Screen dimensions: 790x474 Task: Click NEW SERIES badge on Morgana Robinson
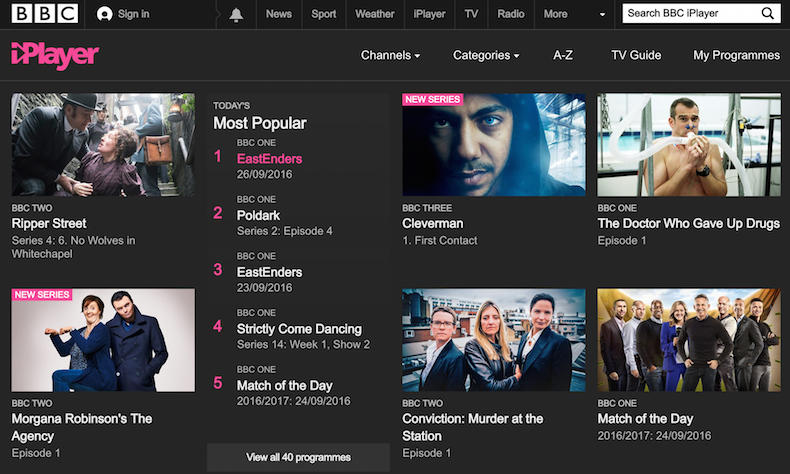click(x=42, y=294)
